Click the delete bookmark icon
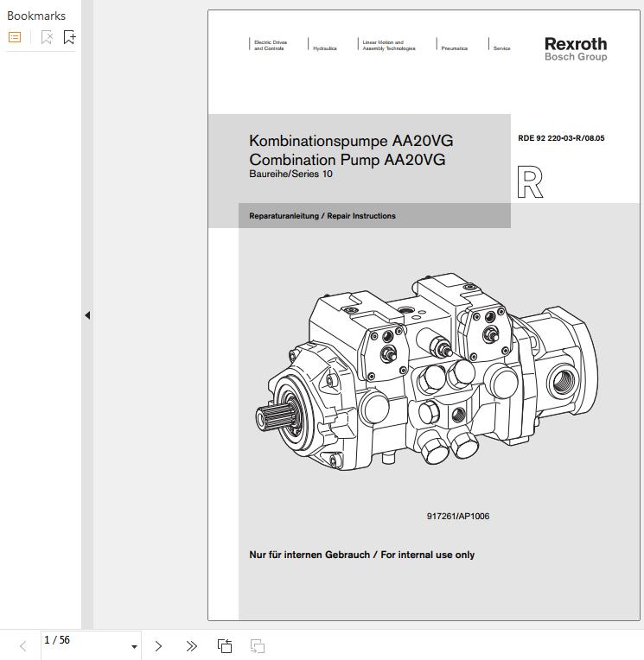The height and width of the screenshot is (660, 644). (47, 37)
